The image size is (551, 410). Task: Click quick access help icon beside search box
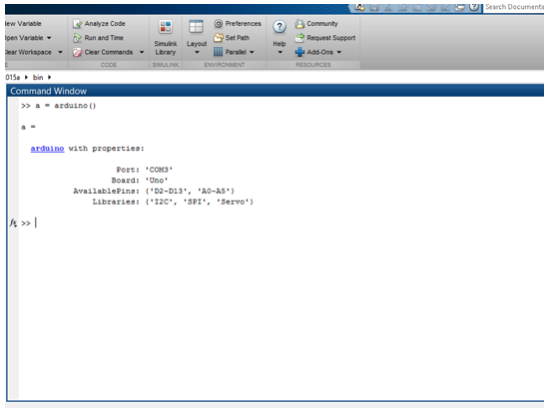(474, 7)
